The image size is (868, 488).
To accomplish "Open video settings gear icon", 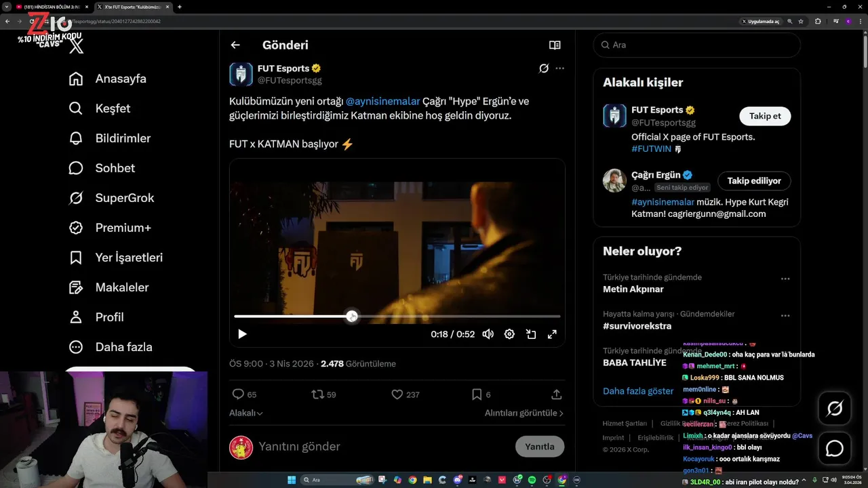I will coord(509,334).
